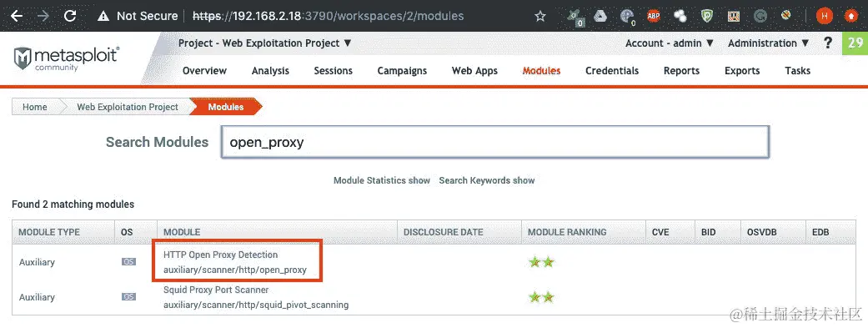Reload the page with refresh icon

pyautogui.click(x=70, y=16)
